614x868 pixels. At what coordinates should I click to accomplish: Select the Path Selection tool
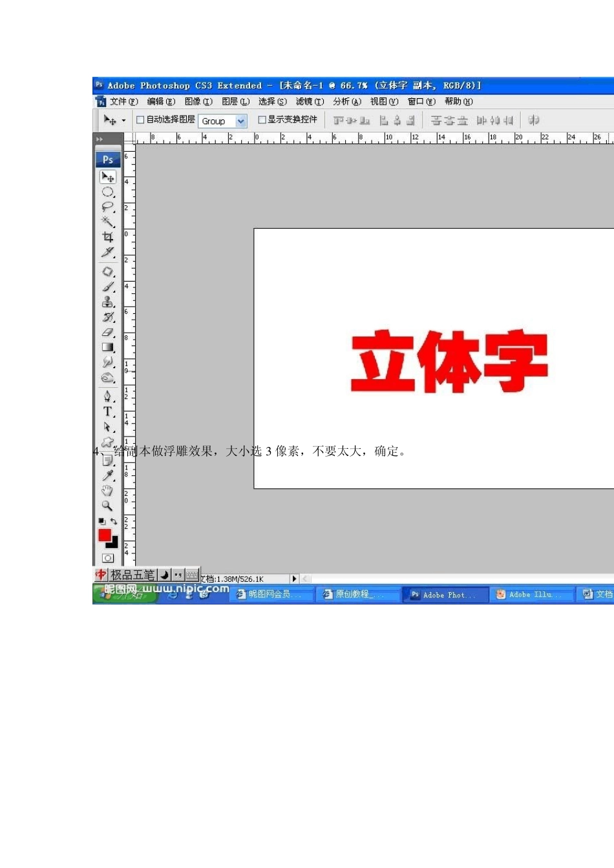[107, 427]
